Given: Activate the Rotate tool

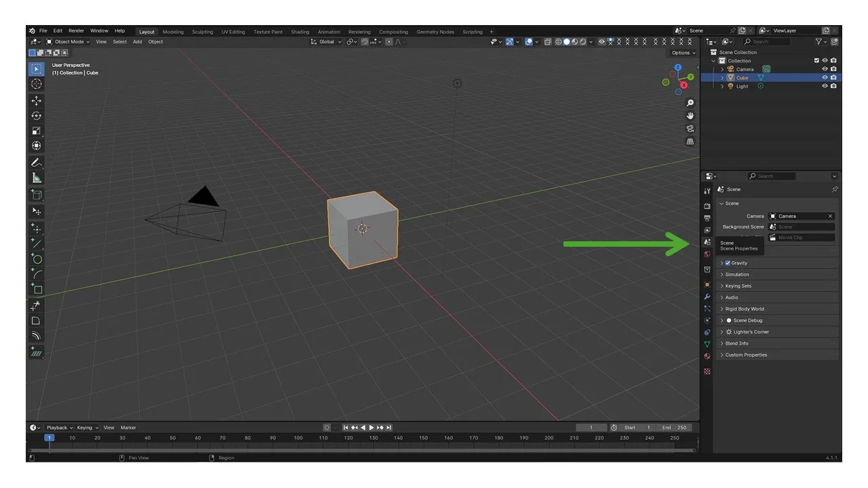Looking at the screenshot, I should 36,115.
